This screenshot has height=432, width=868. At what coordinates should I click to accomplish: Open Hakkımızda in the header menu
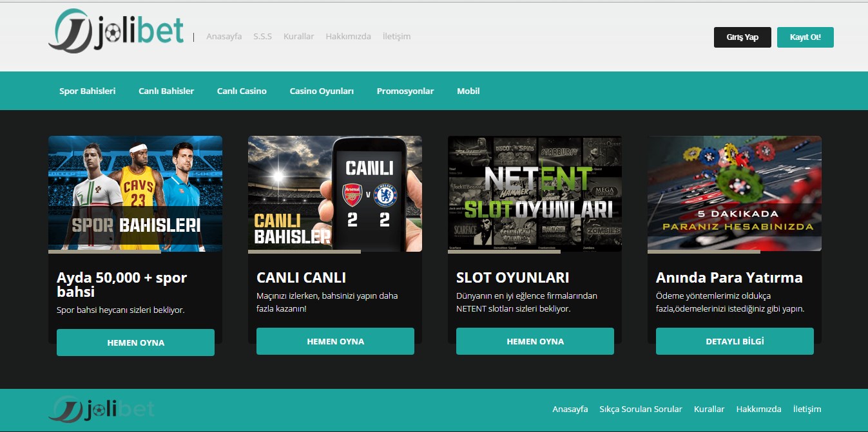coord(348,37)
